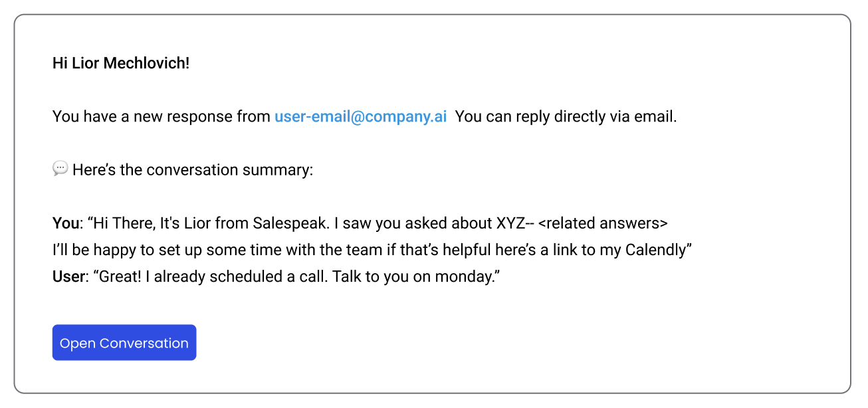Click the Open Conversation button
868x408 pixels.
(x=124, y=343)
